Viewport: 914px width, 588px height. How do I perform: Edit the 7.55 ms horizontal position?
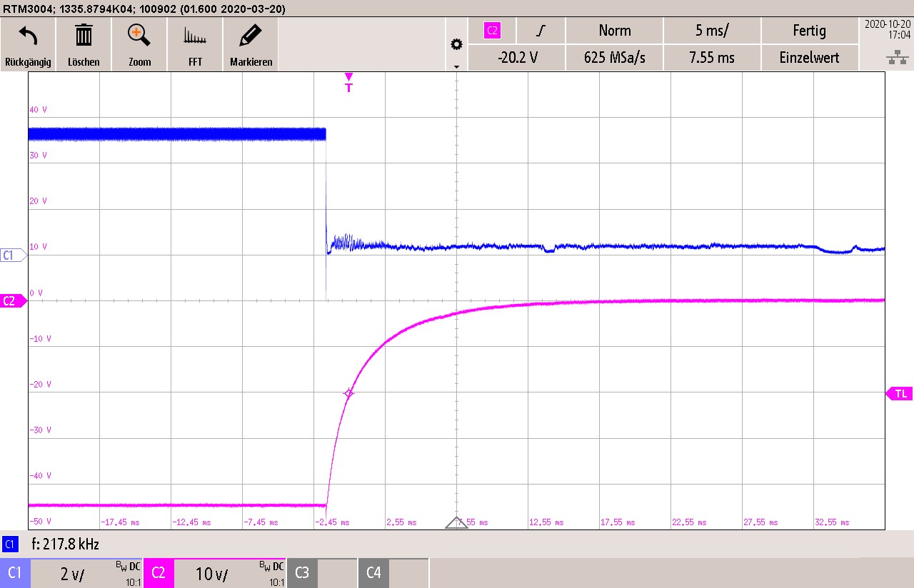712,58
